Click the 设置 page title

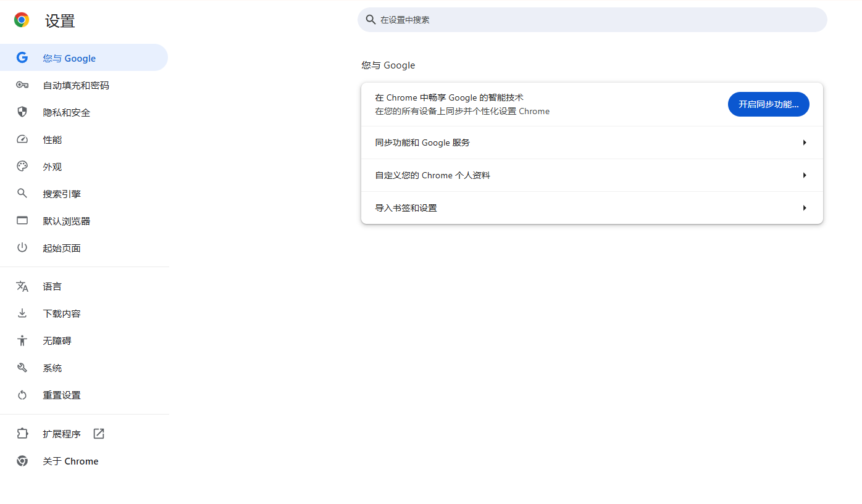[x=60, y=21]
